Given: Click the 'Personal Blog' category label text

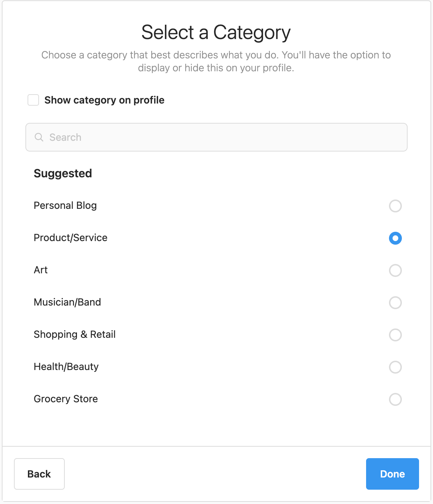Looking at the screenshot, I should click(65, 206).
